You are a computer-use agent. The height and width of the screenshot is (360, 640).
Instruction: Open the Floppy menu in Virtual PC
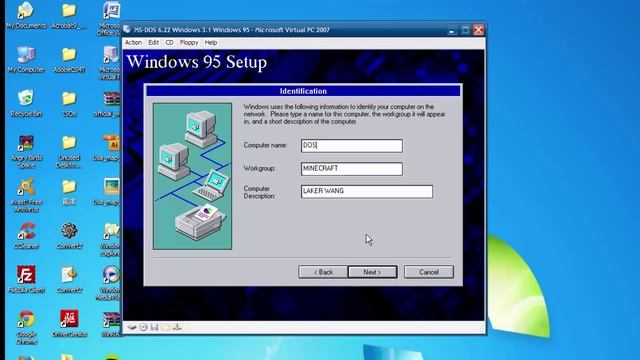pos(189,42)
